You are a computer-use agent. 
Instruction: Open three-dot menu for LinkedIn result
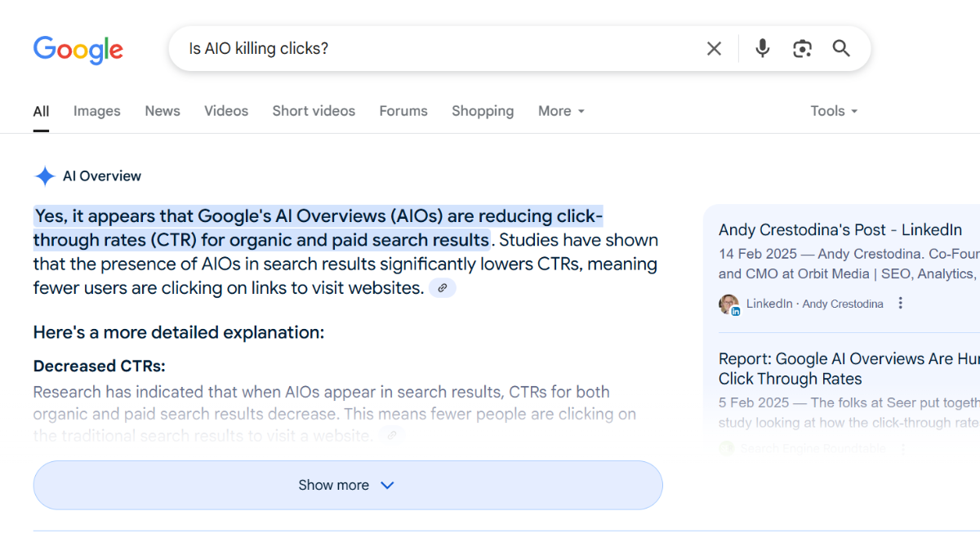(901, 304)
